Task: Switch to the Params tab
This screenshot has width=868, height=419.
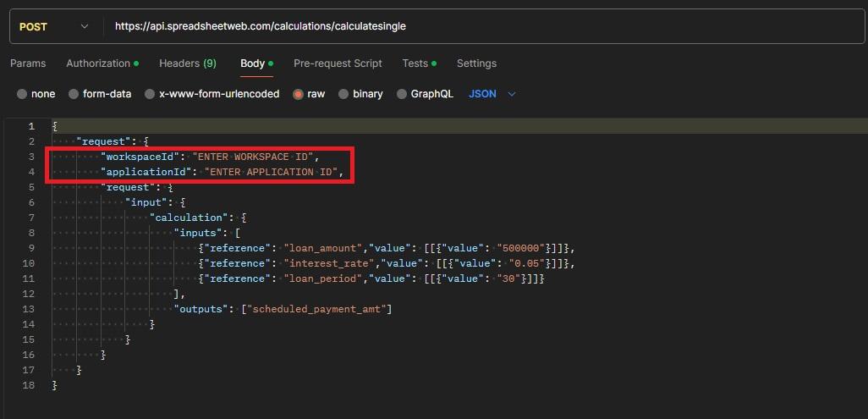Action: pyautogui.click(x=28, y=63)
